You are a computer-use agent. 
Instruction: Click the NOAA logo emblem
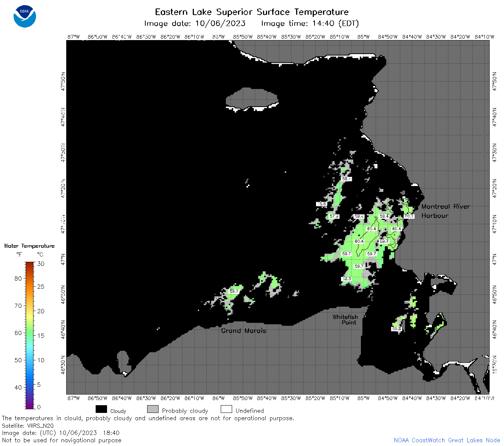(25, 17)
